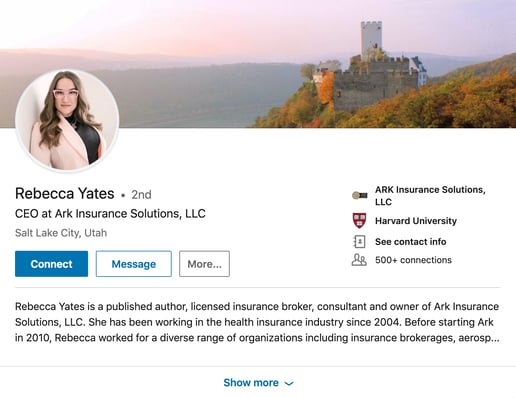Viewport: 516px width, 398px height.
Task: Expand profile summary with Show more
Action: [258, 382]
